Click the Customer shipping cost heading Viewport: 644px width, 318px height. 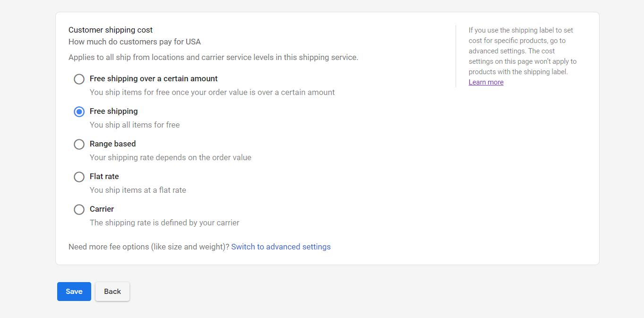tap(111, 30)
